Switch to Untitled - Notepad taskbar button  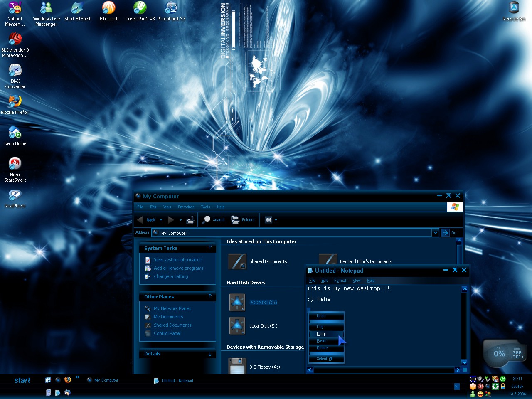coord(173,380)
